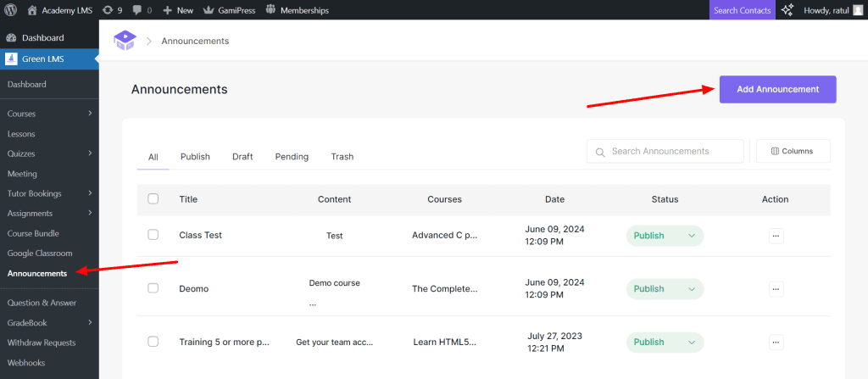The height and width of the screenshot is (379, 868).
Task: Change the Publish status for Training announcement
Action: [x=665, y=342]
